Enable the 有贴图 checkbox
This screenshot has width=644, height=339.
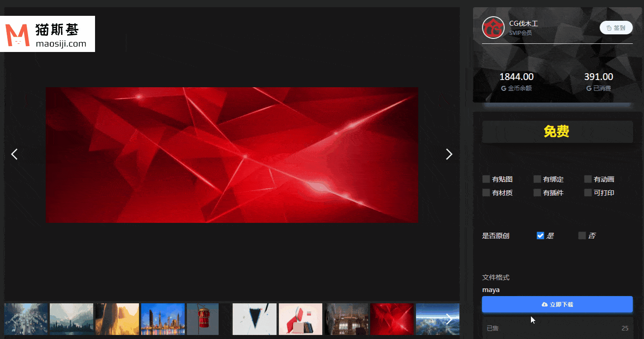click(x=487, y=179)
